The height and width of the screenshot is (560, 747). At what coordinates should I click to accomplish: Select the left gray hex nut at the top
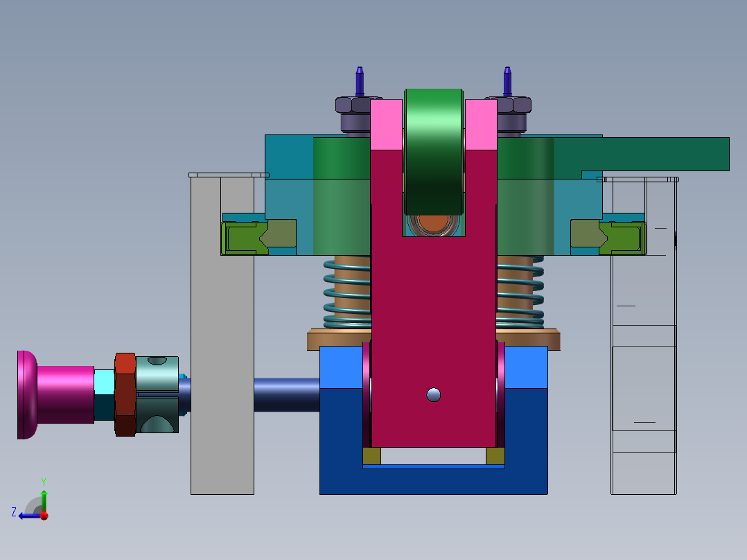coord(353,105)
